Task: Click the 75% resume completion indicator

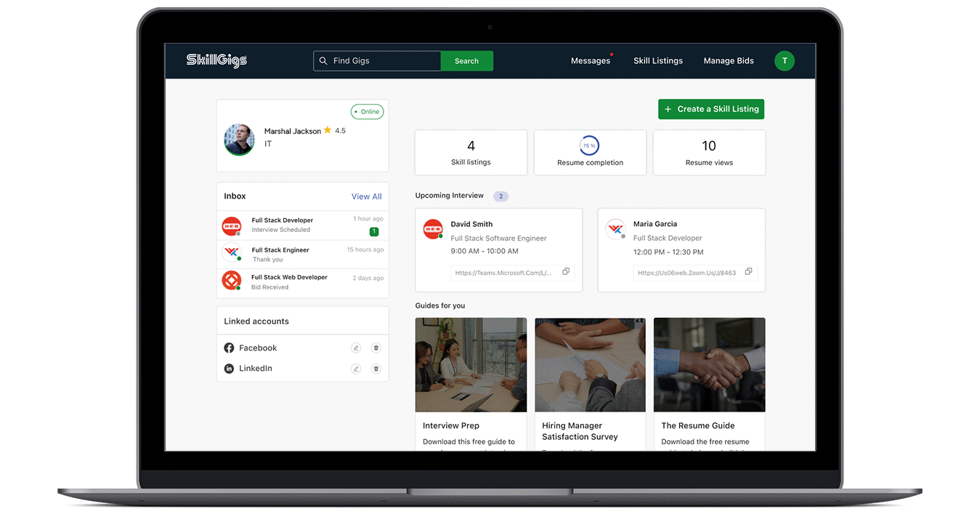Action: click(x=589, y=145)
